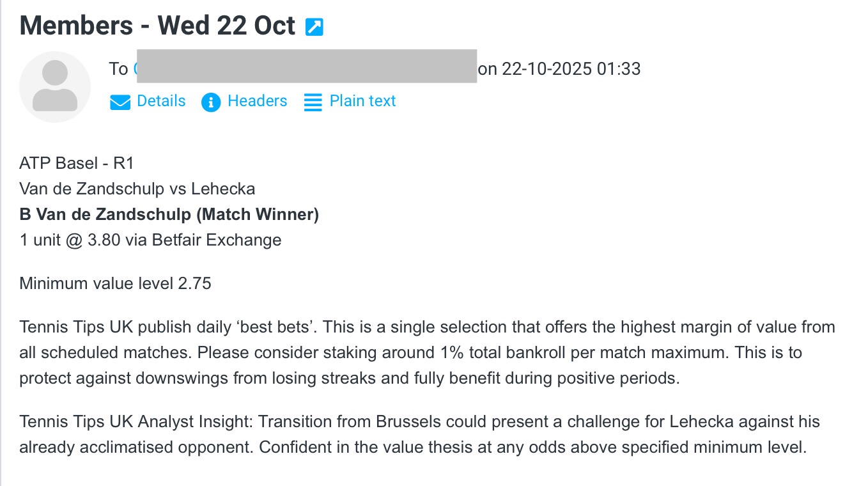Viewport: 868px width, 486px height.
Task: Click the bold Match Winner selection line
Action: click(x=169, y=214)
